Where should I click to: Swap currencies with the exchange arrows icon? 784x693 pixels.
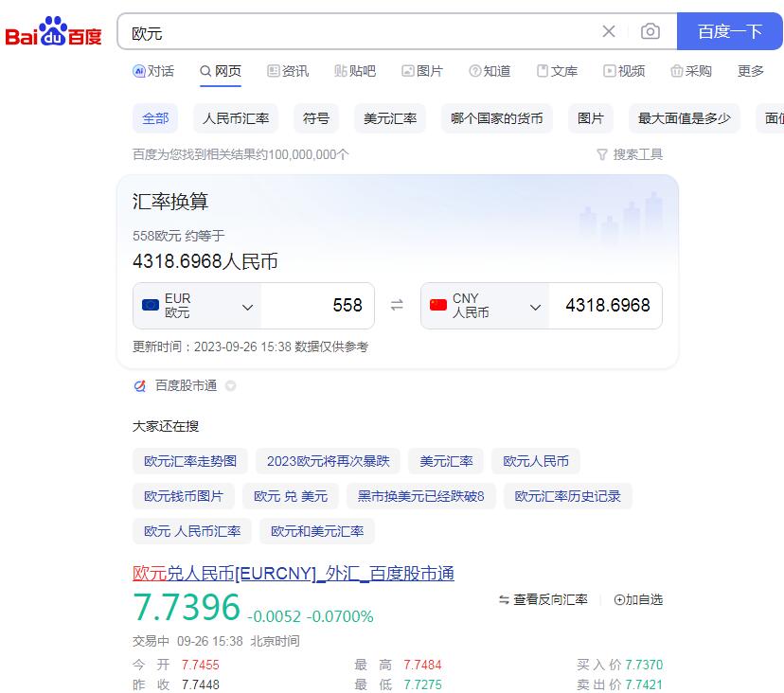[x=397, y=305]
